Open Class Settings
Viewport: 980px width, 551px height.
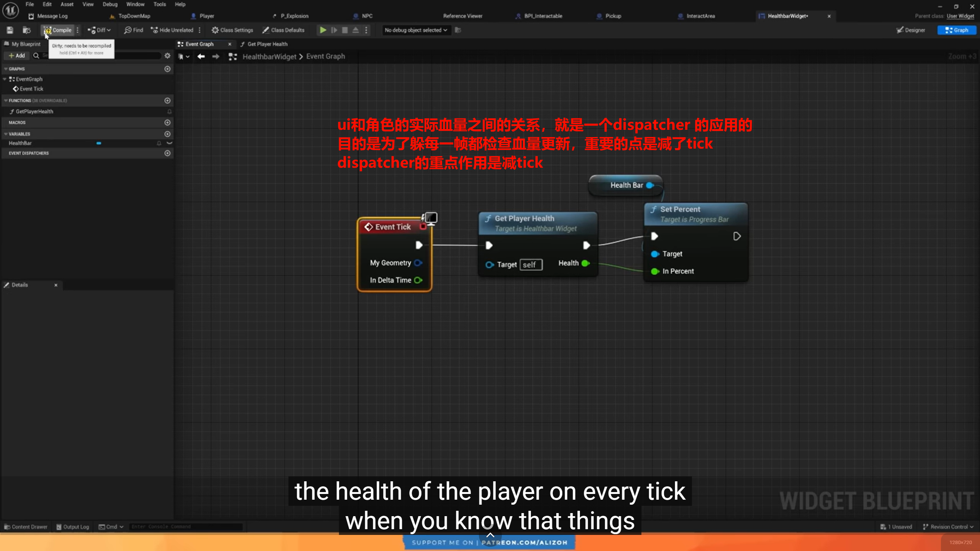coord(232,30)
